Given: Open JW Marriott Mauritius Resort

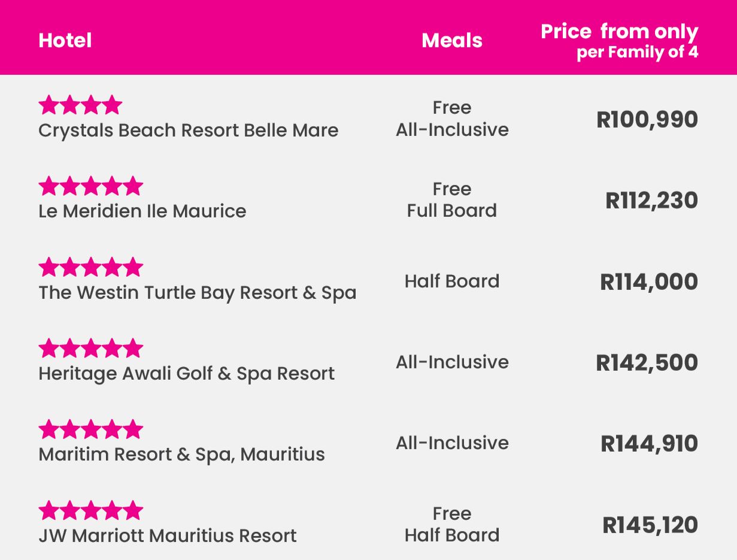Looking at the screenshot, I should coord(168,535).
